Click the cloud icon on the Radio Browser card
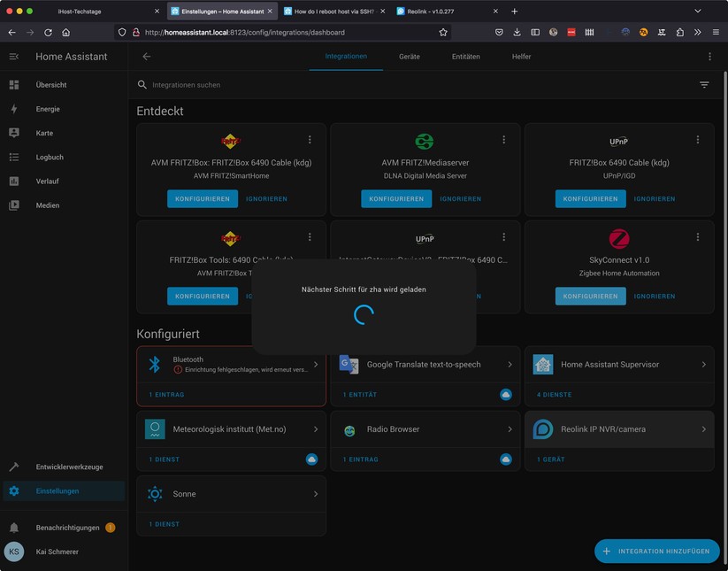The width and height of the screenshot is (728, 571). (505, 459)
